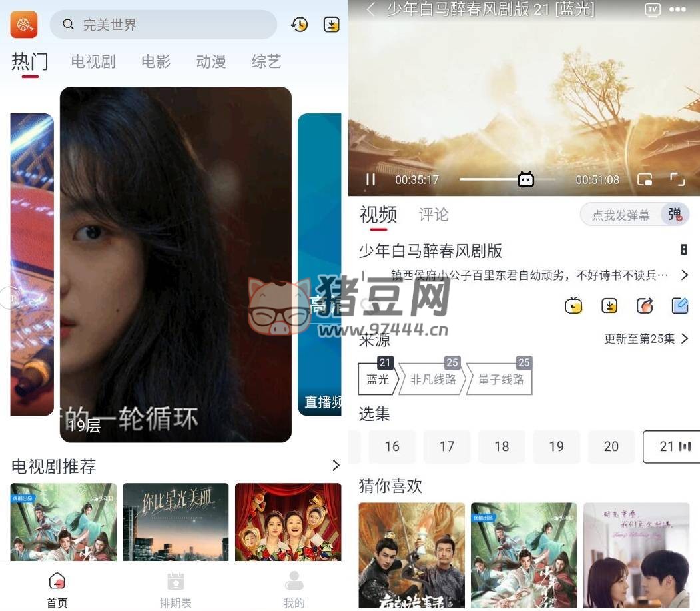Tap the TV cast icon
This screenshot has width=700, height=611.
click(653, 9)
